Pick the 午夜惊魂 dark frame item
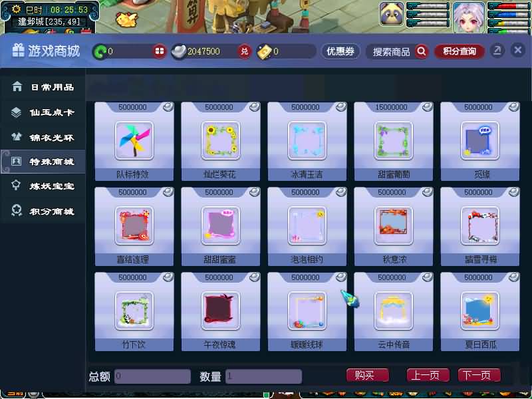The image size is (532, 399). click(220, 311)
